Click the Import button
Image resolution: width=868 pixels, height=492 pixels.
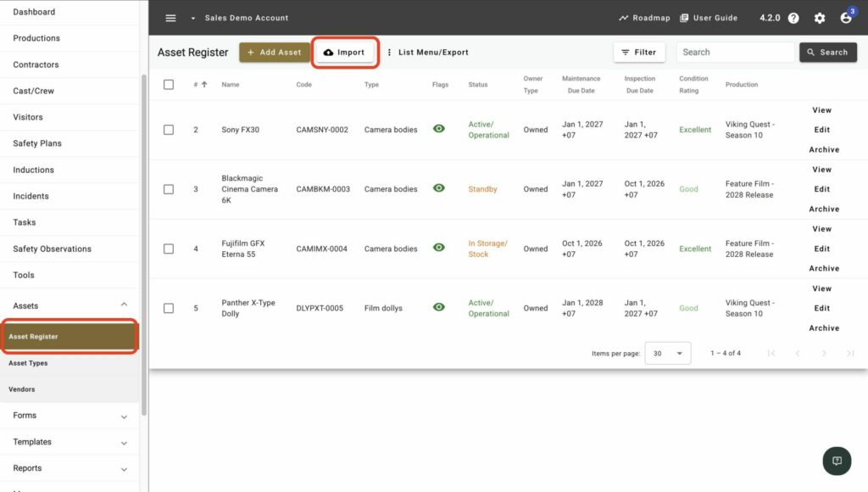[344, 52]
